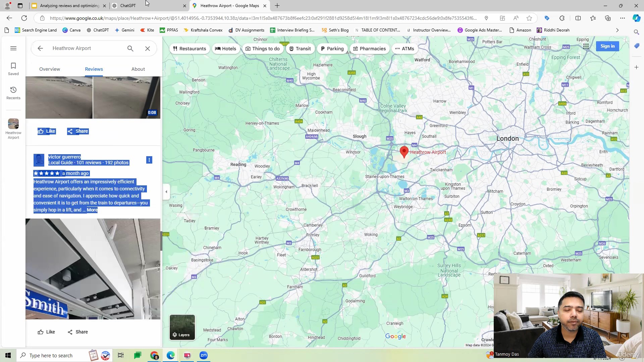Play the 0:08 review video
The height and width of the screenshot is (362, 644).
[127, 97]
